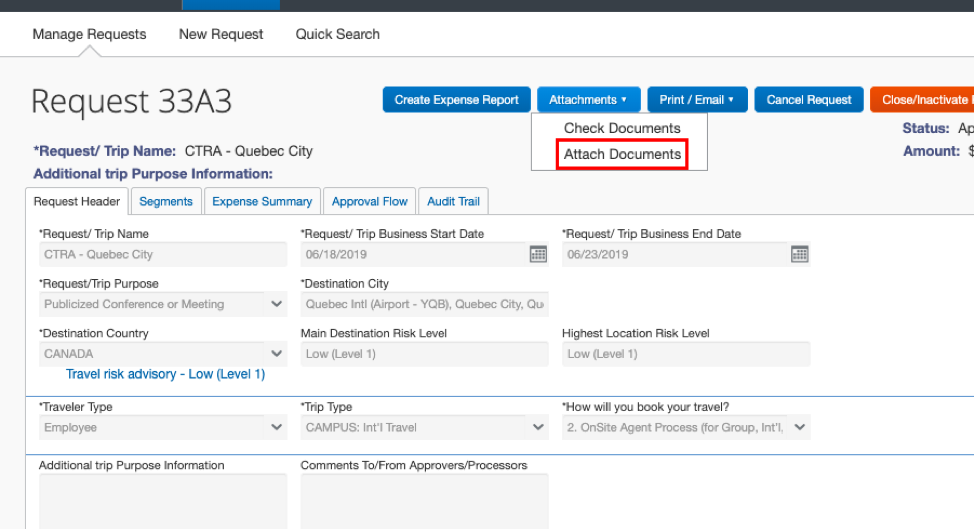Open the Audit Trail tab
This screenshot has width=974, height=529.
[x=453, y=201]
